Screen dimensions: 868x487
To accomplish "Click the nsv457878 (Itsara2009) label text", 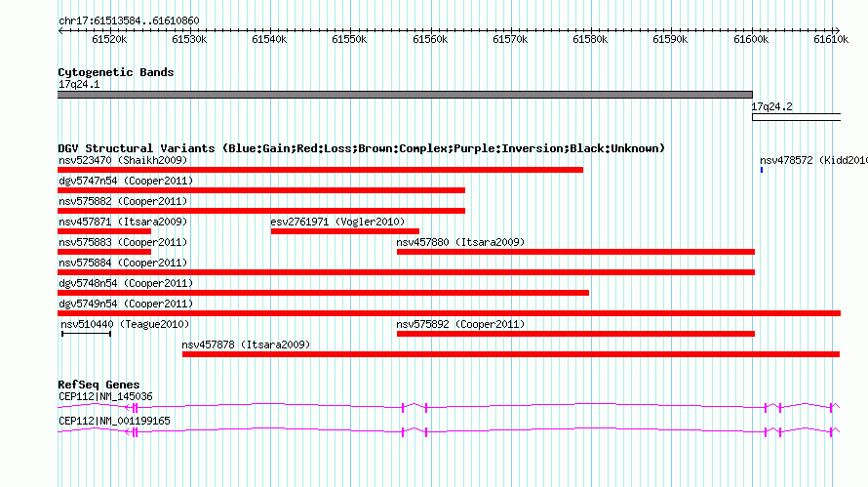I will [247, 345].
